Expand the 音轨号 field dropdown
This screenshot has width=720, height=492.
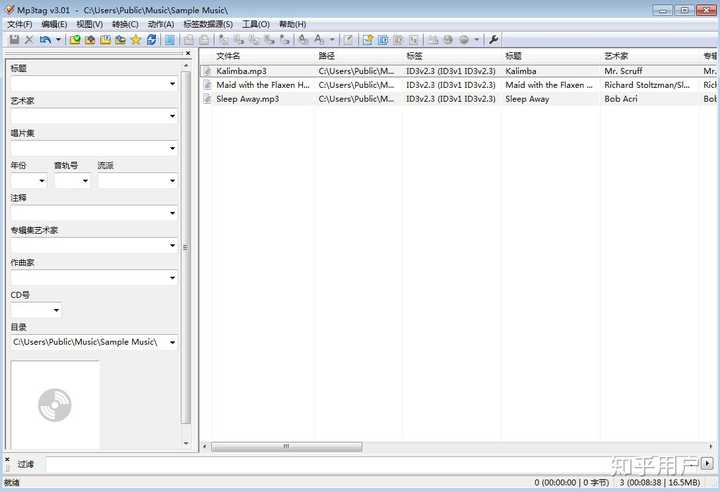(x=85, y=181)
